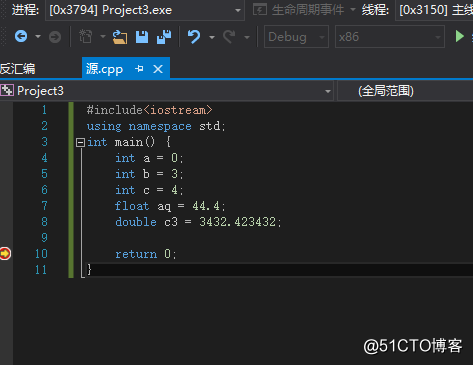
Task: Click on 'int a = 0;' line
Action: [149, 158]
